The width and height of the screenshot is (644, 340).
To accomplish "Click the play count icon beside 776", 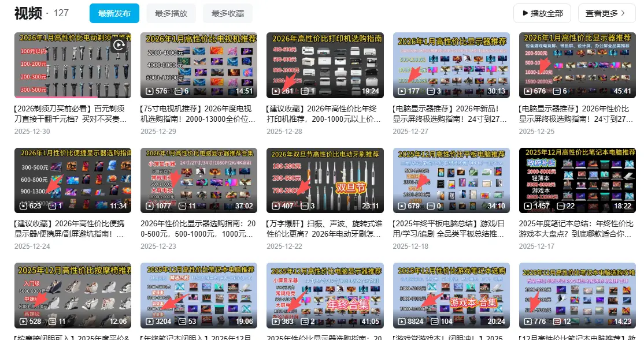I will pyautogui.click(x=528, y=321).
